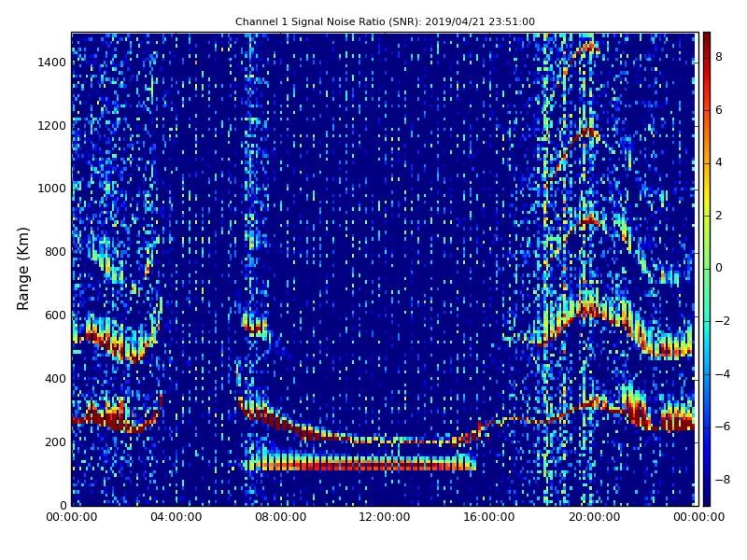
Task: Click the 1200 range tick label
Action: coord(52,126)
